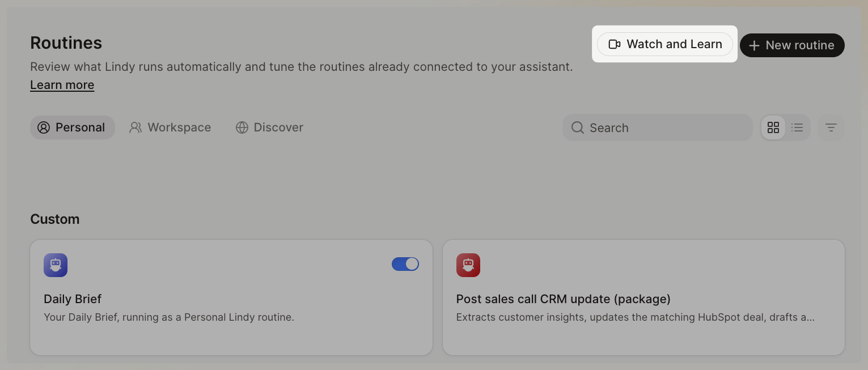This screenshot has width=868, height=370.
Task: Open the Daily Brief title
Action: point(73,299)
